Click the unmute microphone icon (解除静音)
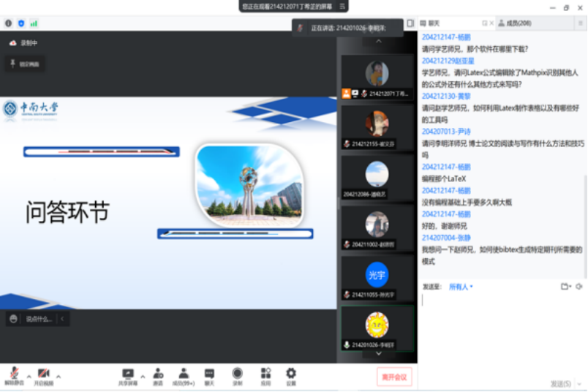Screen dimensions: 588x392 point(14,374)
